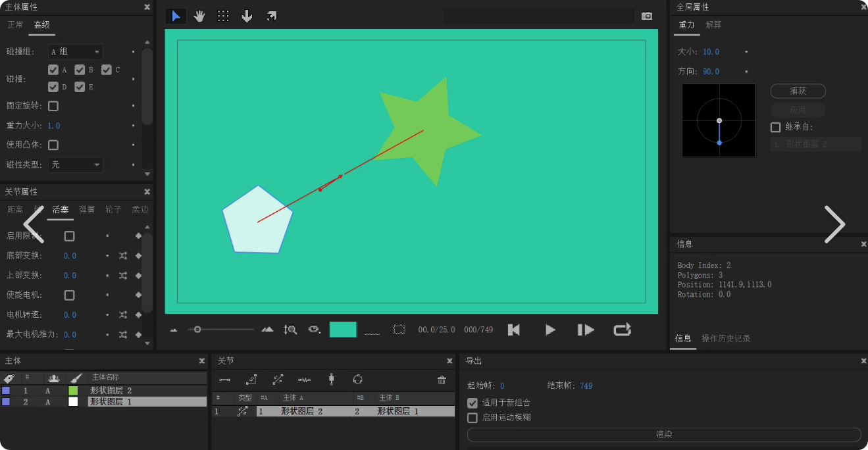Enable 启用限制 checkbox

click(69, 236)
